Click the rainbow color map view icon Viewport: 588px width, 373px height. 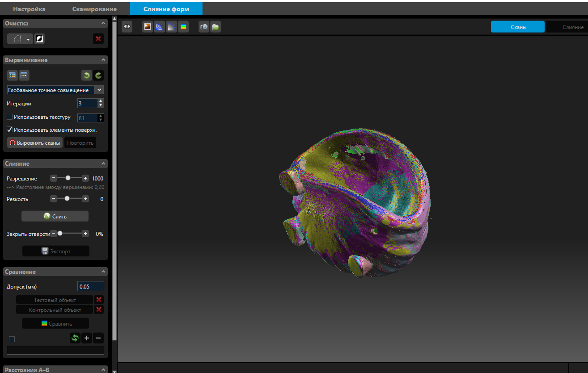click(x=183, y=27)
